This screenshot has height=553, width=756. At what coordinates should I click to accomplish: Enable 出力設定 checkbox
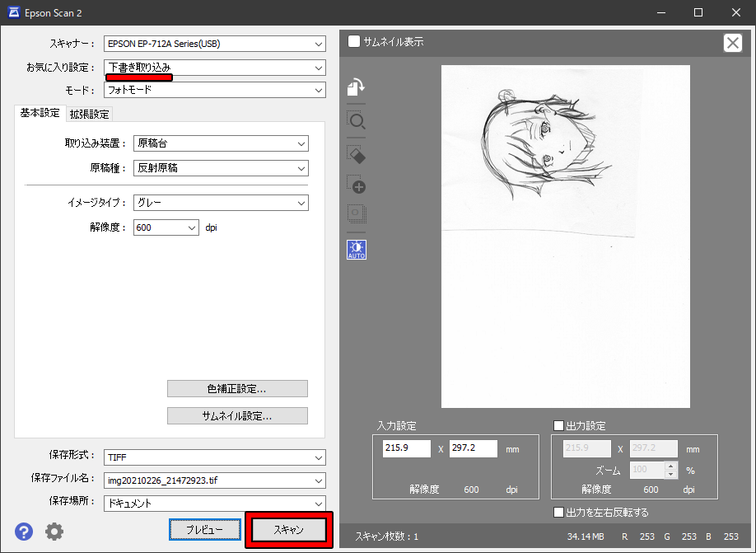tap(558, 425)
